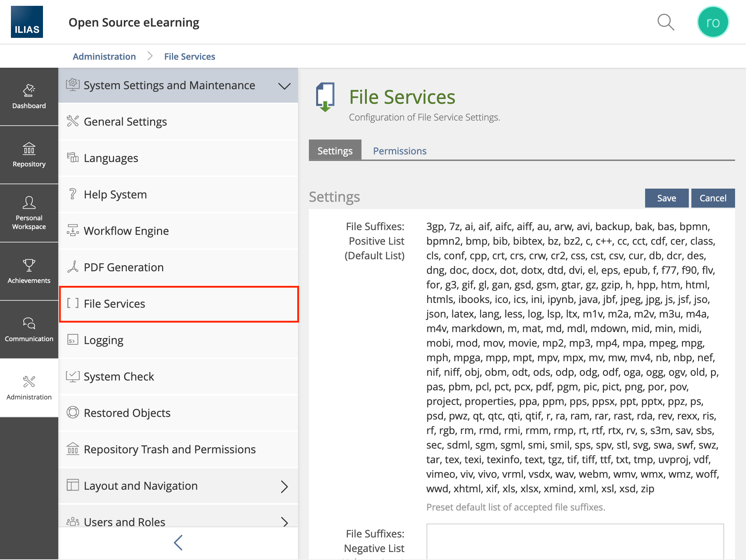Open Personal Workspace section

[29, 213]
